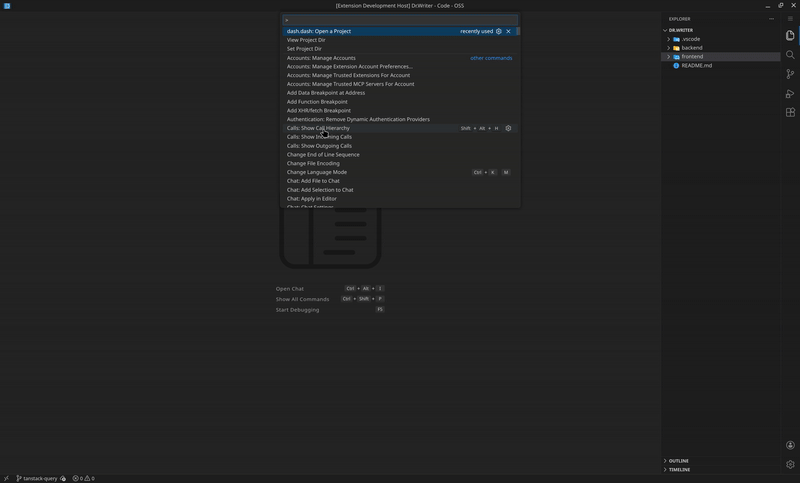Select Calls: Show Incoming Calls command
Viewport: 800px width, 483px height.
point(400,137)
